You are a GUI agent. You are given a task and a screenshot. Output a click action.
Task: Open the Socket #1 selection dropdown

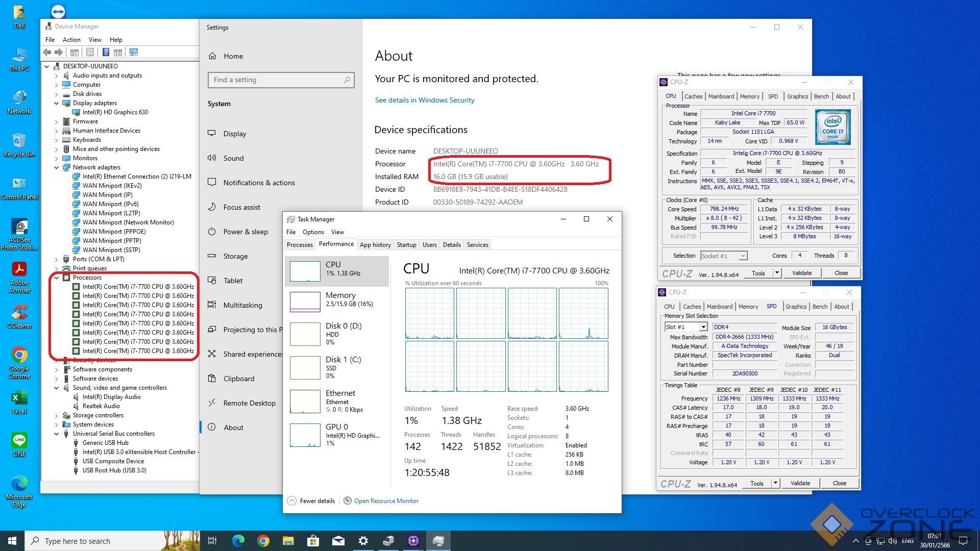(x=743, y=256)
